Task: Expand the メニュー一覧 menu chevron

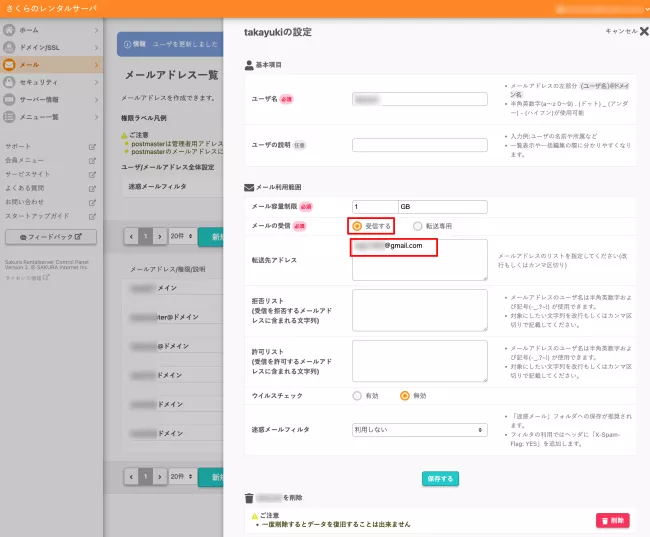Action: click(96, 117)
